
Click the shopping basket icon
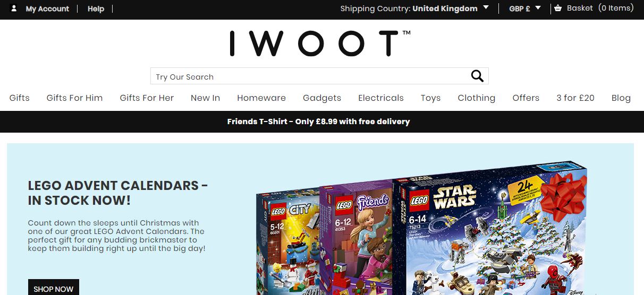pyautogui.click(x=557, y=8)
